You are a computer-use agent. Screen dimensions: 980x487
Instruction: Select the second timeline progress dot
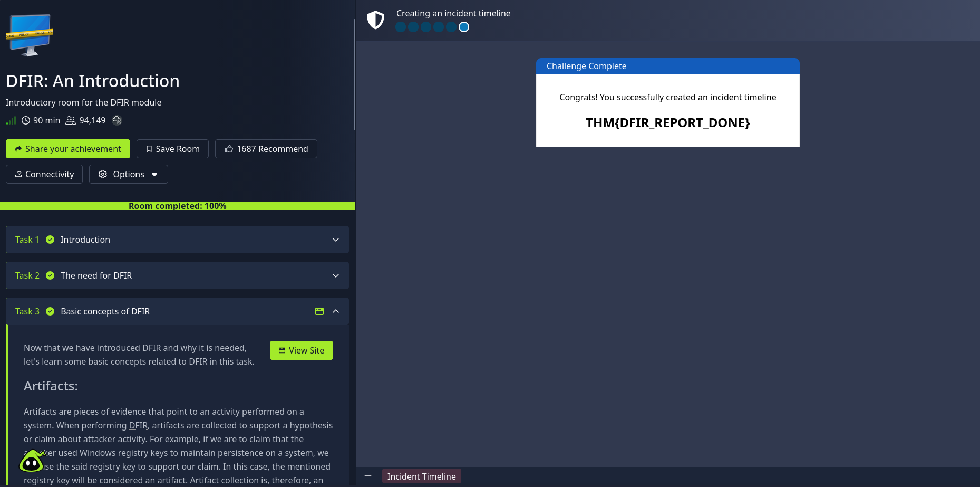click(x=413, y=27)
